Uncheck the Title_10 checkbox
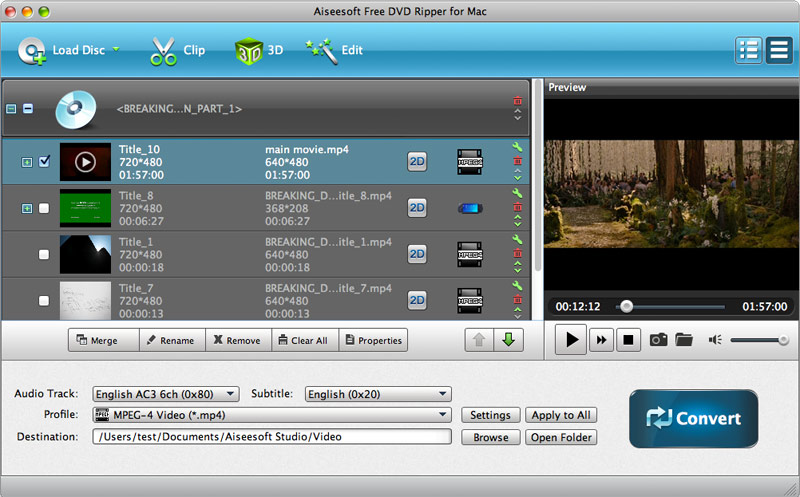The height and width of the screenshot is (497, 800). (x=44, y=161)
